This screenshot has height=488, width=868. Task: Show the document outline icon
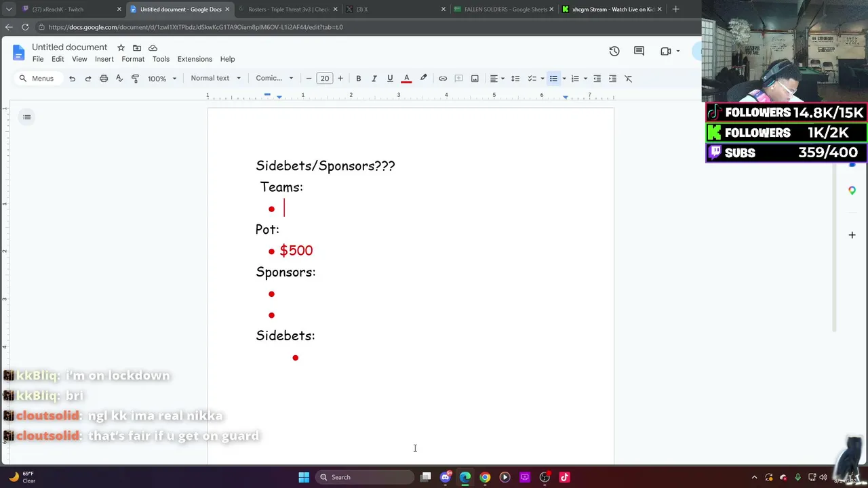click(x=27, y=117)
